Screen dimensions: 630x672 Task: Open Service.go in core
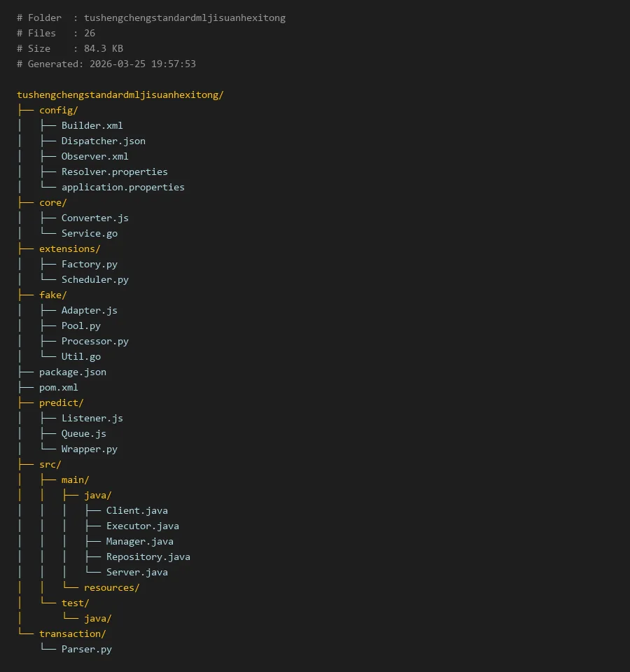[x=89, y=233]
